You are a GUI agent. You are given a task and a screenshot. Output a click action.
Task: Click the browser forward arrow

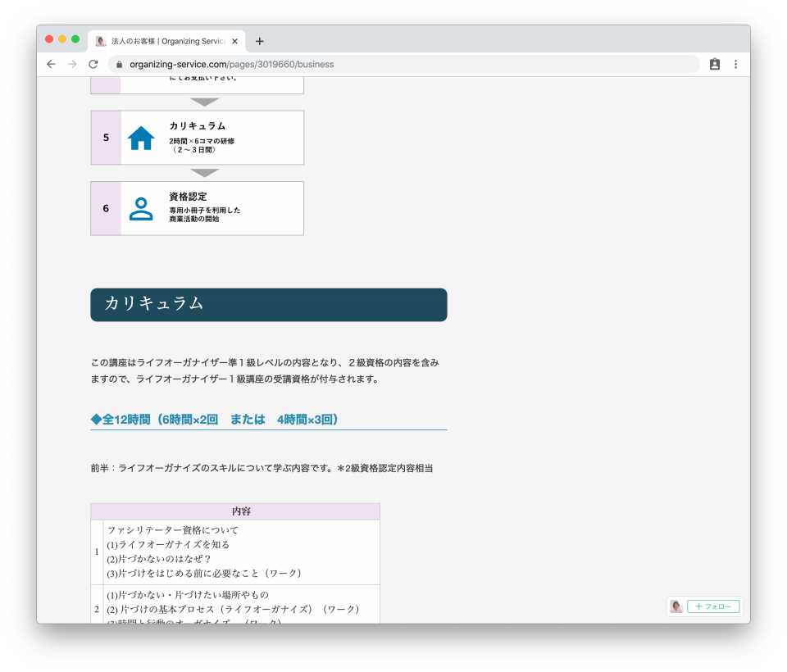point(72,64)
